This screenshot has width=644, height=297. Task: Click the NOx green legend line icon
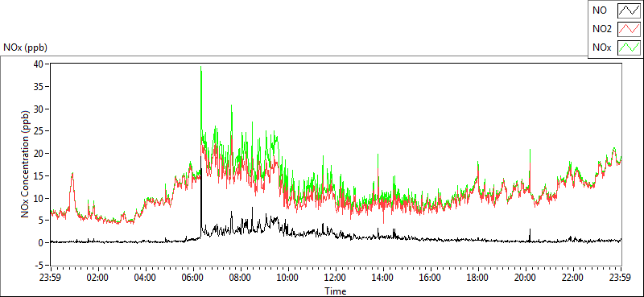(x=629, y=47)
